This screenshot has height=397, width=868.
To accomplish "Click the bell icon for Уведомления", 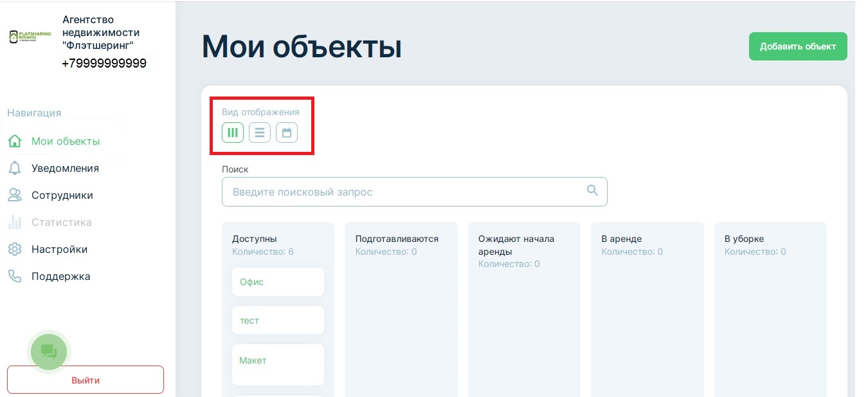I will tap(15, 169).
